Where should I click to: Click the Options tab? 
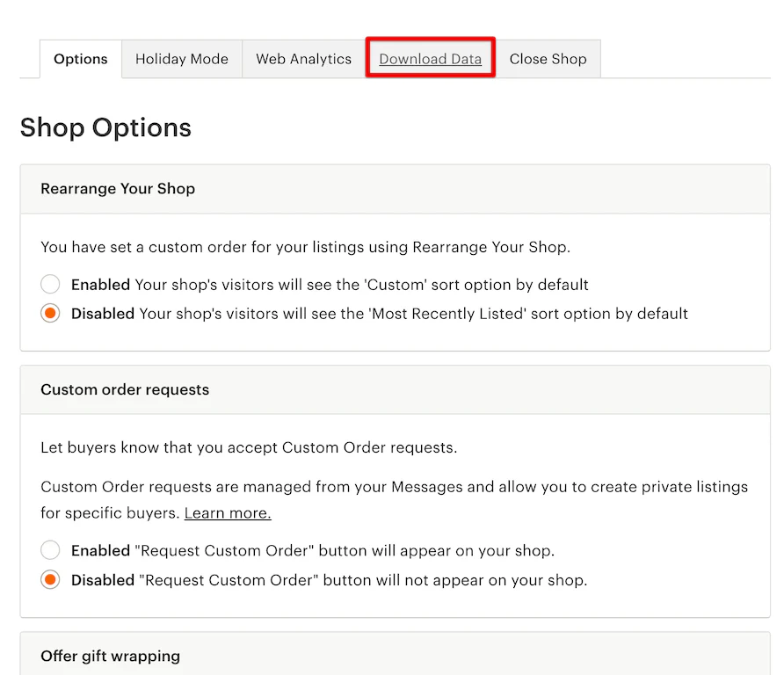click(80, 59)
